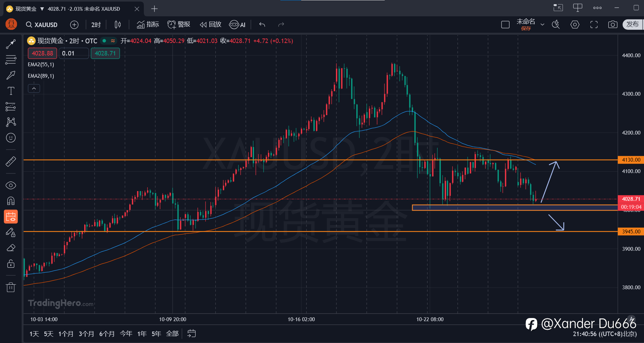
Task: Click the 发布 publish button
Action: coord(632,24)
